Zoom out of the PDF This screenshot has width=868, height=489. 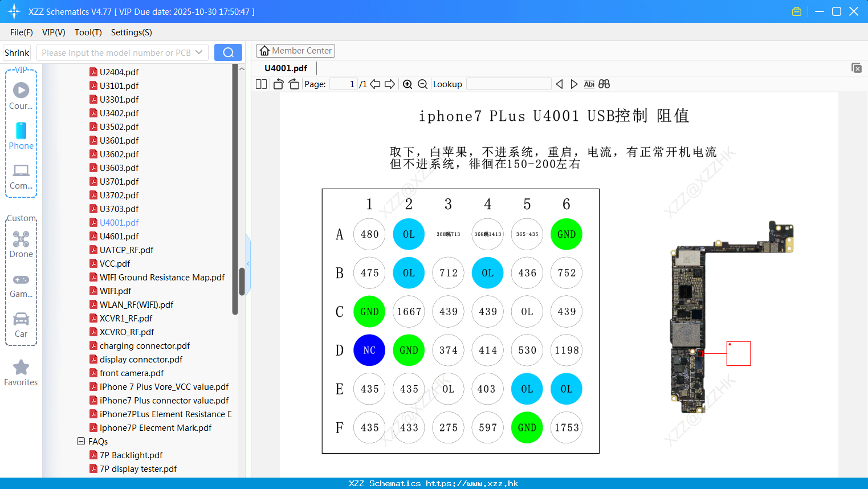point(422,84)
